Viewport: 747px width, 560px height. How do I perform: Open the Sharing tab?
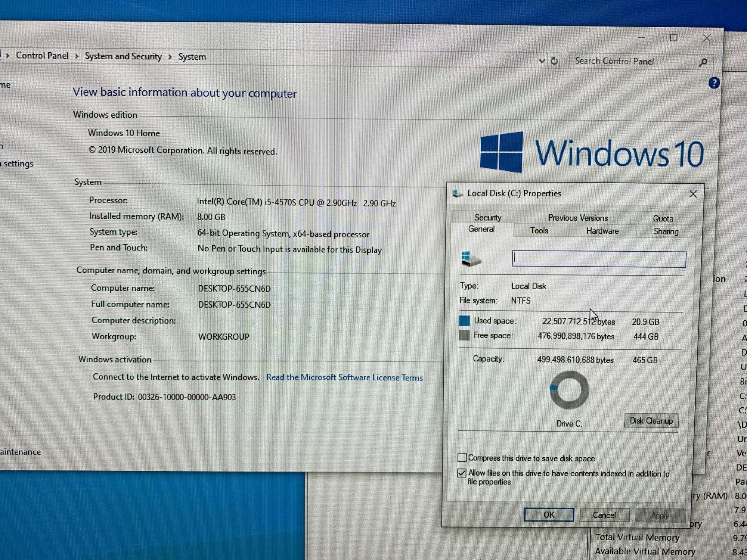[666, 231]
